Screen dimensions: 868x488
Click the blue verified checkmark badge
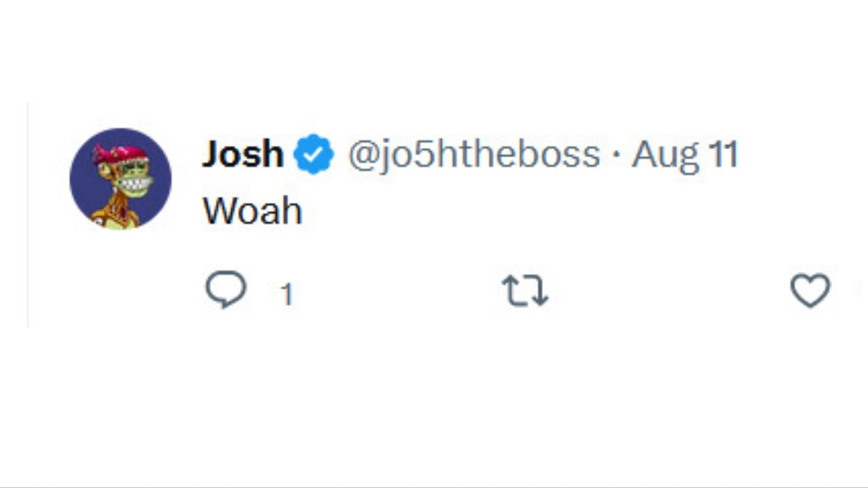313,154
